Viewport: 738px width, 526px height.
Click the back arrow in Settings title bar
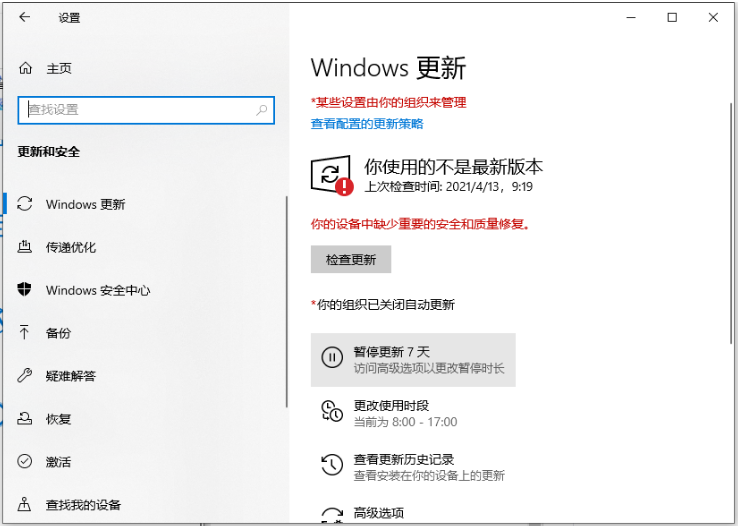pyautogui.click(x=24, y=17)
